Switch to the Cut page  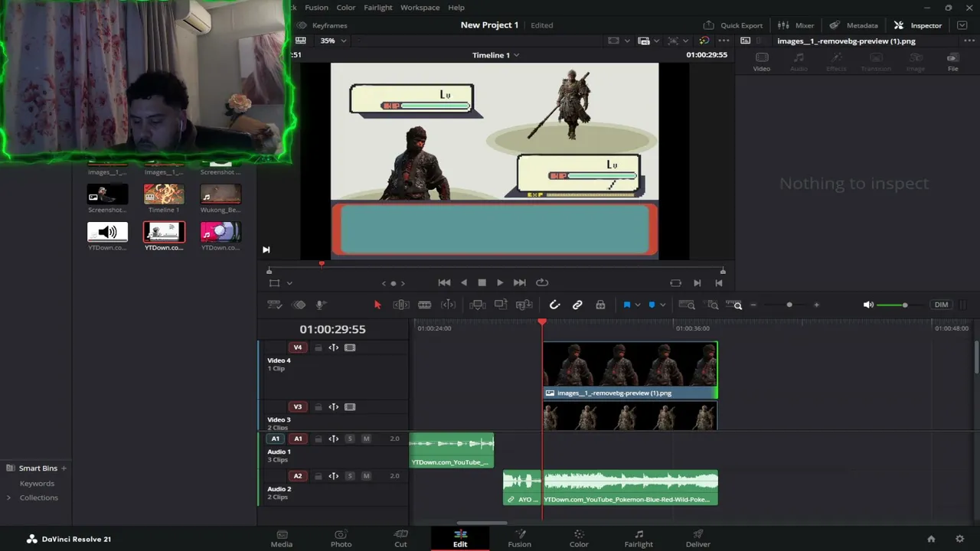coord(400,539)
